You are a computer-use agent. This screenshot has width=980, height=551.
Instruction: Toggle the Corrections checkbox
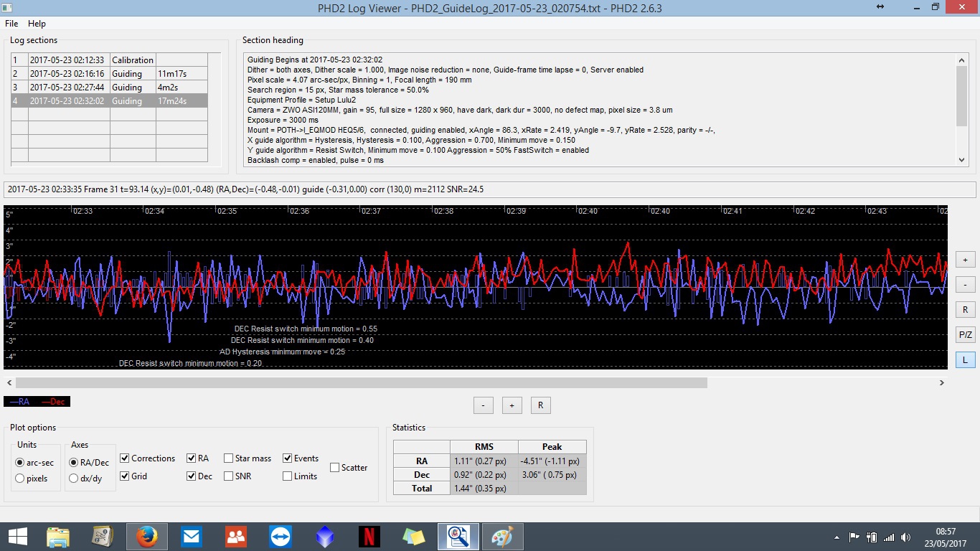(125, 458)
